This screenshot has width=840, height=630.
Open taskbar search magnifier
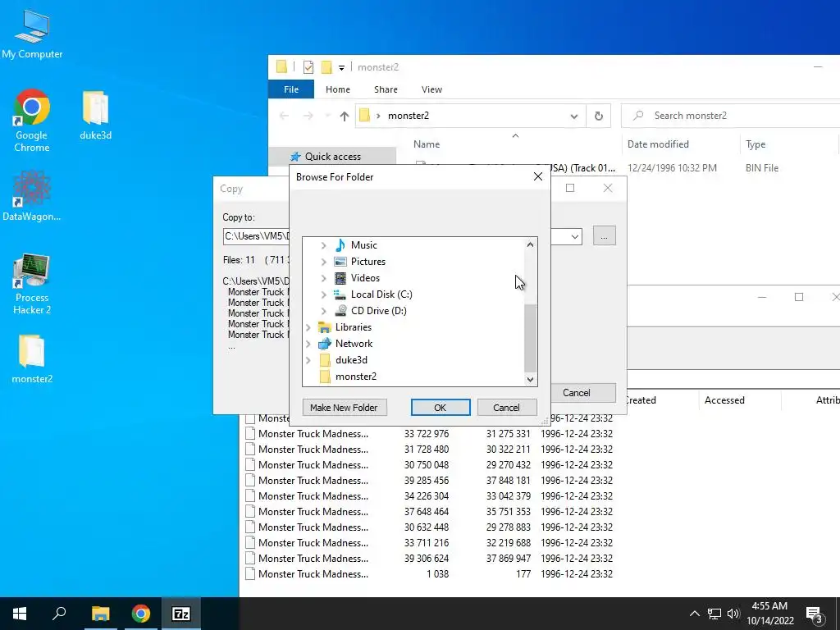click(59, 614)
